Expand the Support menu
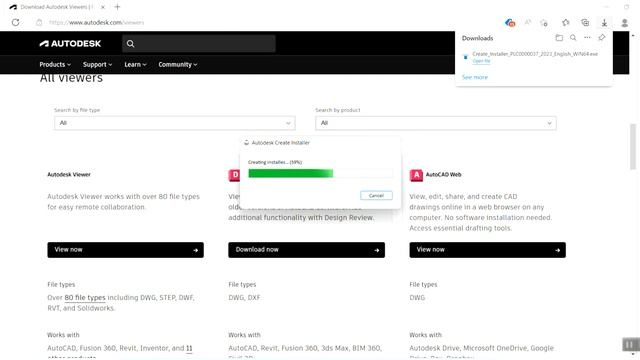This screenshot has width=640, height=360. (x=97, y=64)
